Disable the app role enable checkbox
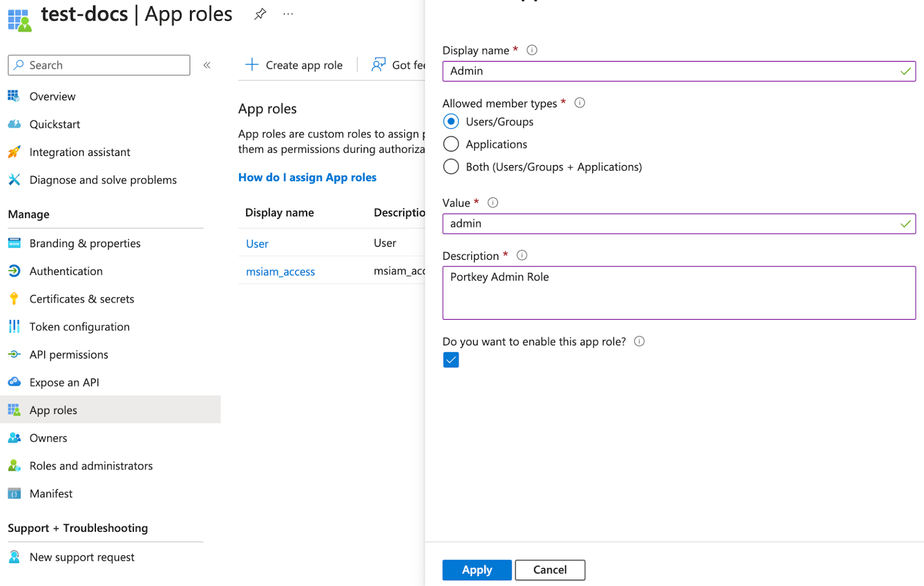924x586 pixels. pyautogui.click(x=450, y=359)
